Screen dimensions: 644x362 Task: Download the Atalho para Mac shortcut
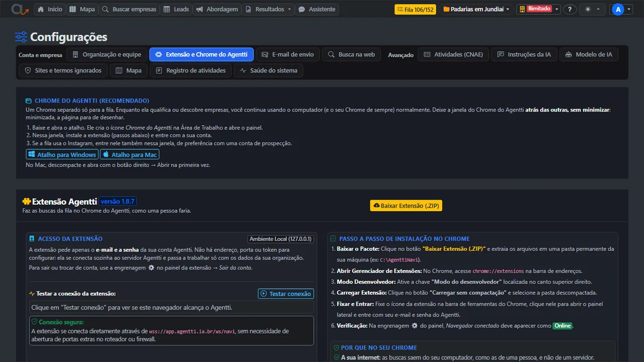[129, 154]
